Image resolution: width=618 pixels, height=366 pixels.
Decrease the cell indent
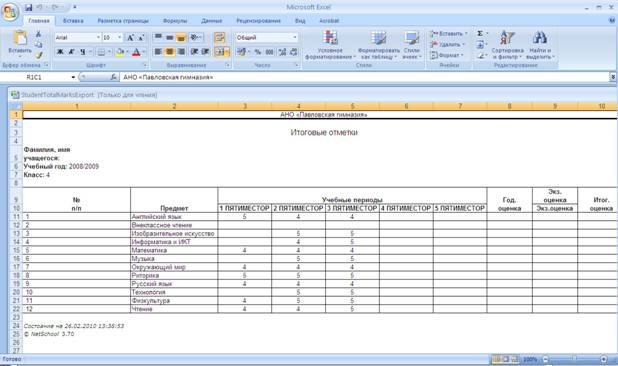point(194,52)
